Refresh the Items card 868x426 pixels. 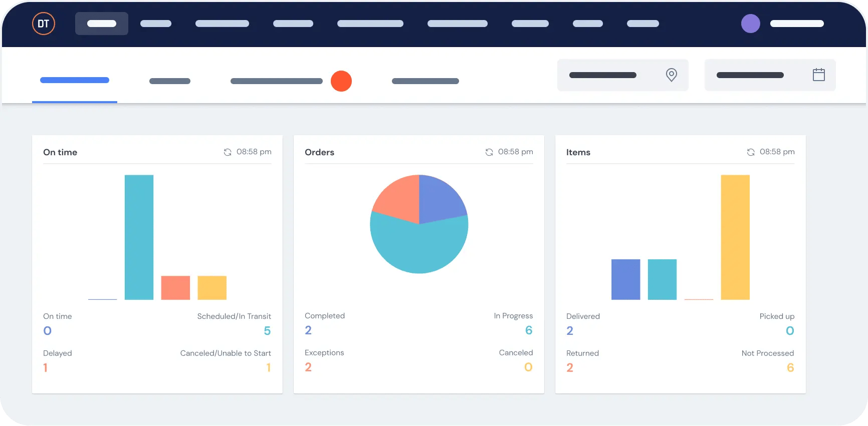[751, 152]
